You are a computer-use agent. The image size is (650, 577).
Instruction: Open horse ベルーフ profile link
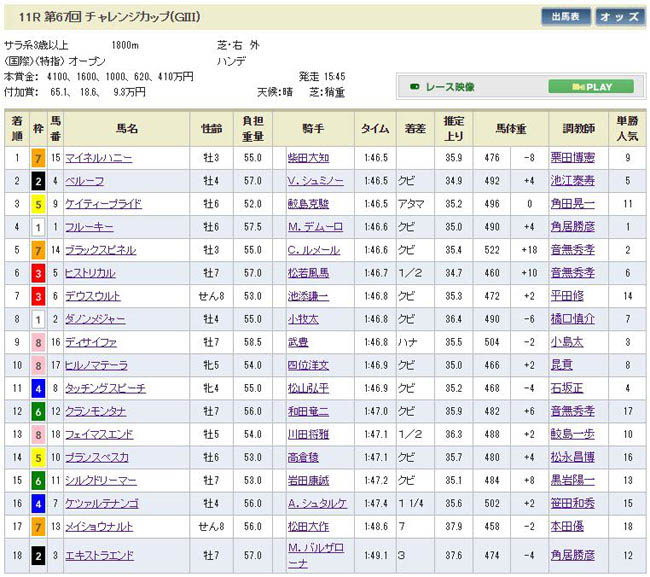pos(82,181)
